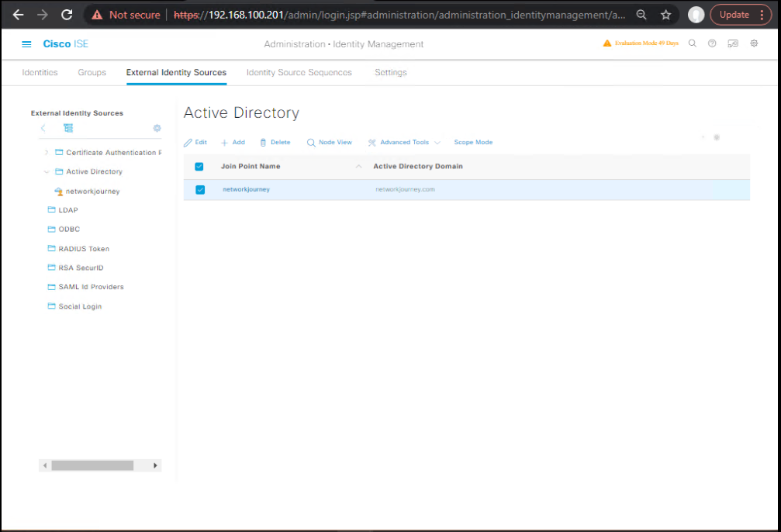Click the Active Directory Domain column header
781x532 pixels.
[418, 167]
